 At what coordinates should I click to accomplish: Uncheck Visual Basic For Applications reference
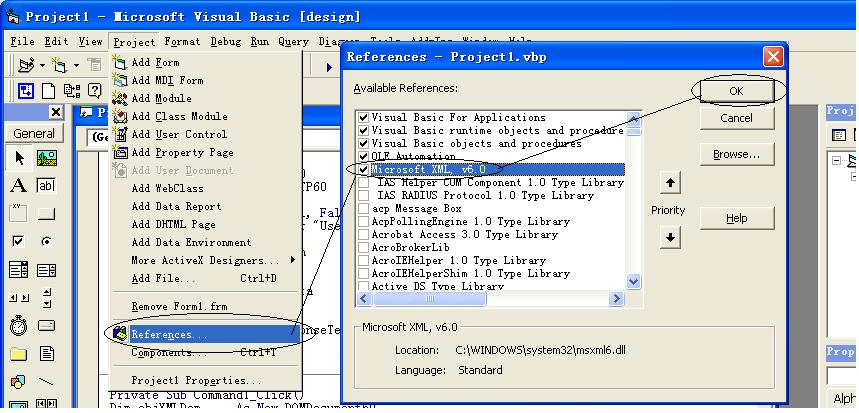(363, 117)
